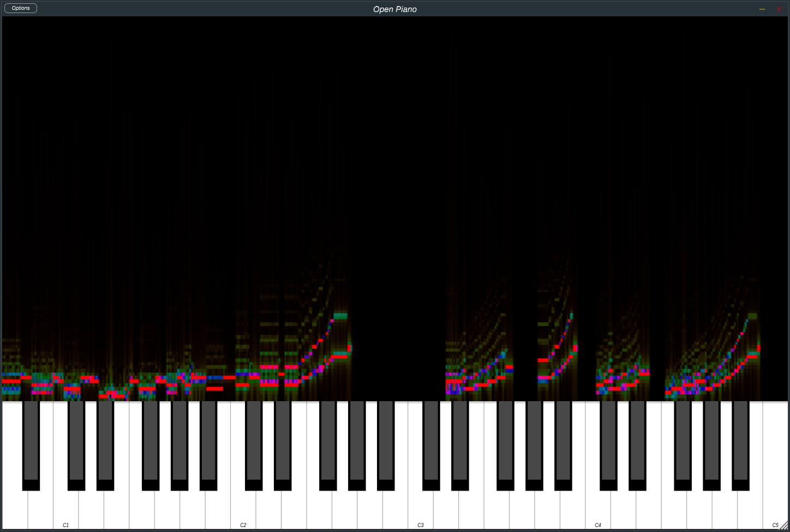Open the Options menu button
This screenshot has height=532, width=790.
(x=21, y=8)
